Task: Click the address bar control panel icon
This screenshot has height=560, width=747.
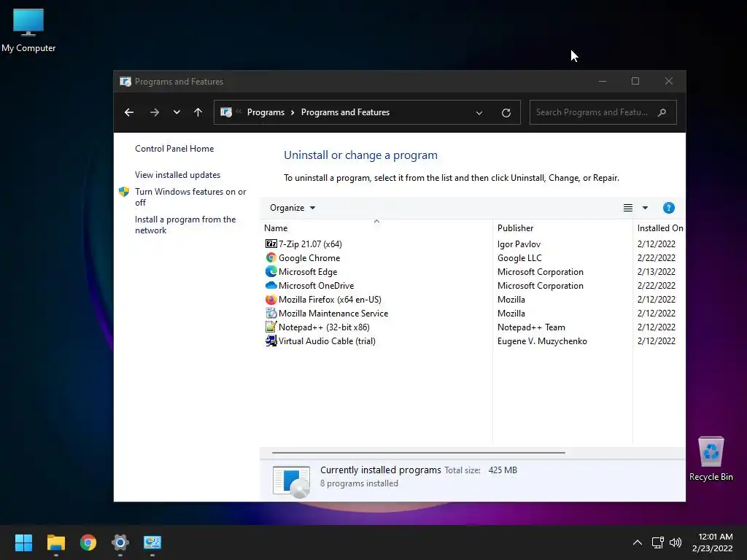Action: 226,112
